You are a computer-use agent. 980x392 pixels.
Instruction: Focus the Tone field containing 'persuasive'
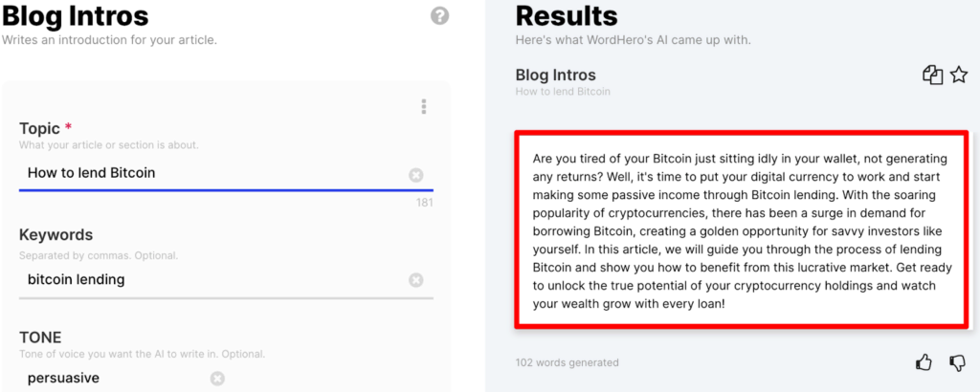point(115,378)
